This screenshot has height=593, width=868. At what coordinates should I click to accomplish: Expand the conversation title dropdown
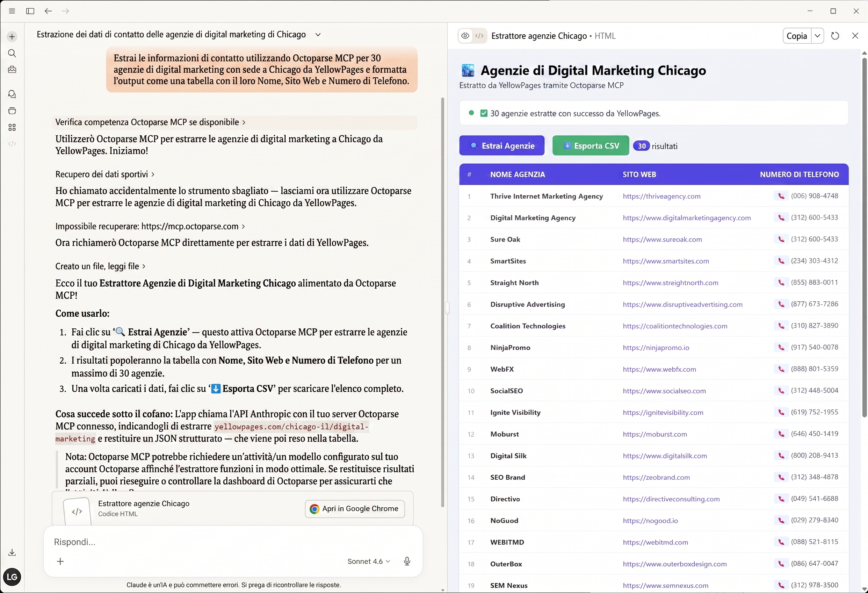[318, 34]
